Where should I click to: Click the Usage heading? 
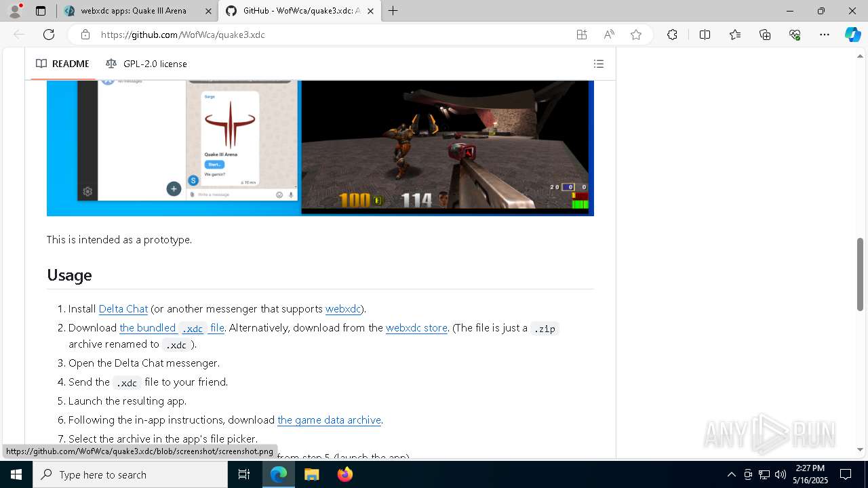click(69, 275)
